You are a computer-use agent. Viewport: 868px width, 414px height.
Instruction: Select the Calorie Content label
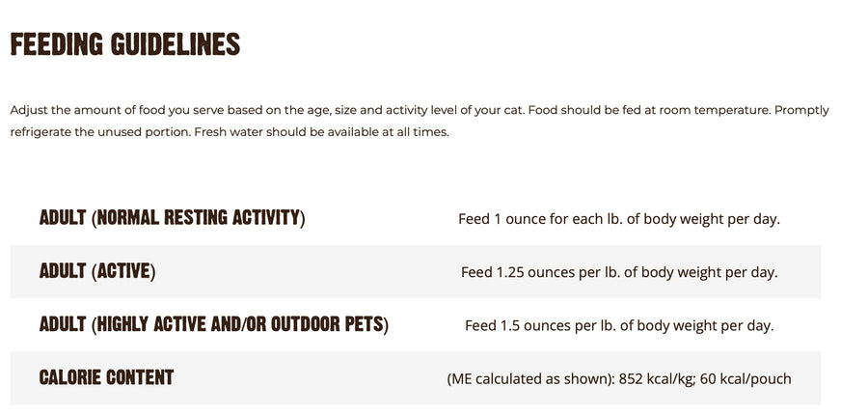pos(106,377)
